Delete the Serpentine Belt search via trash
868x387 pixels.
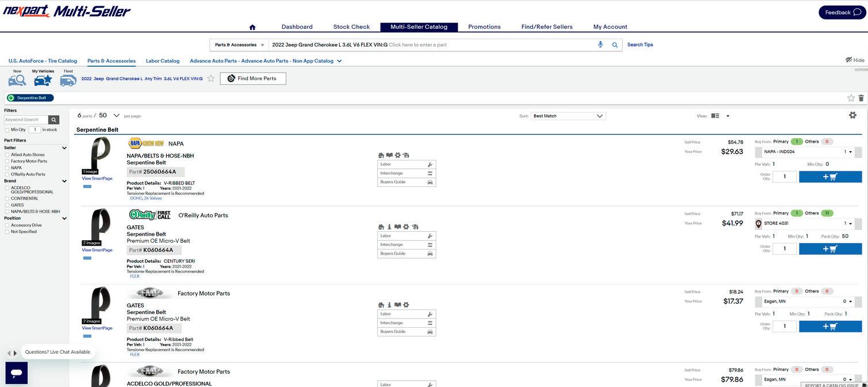point(861,98)
